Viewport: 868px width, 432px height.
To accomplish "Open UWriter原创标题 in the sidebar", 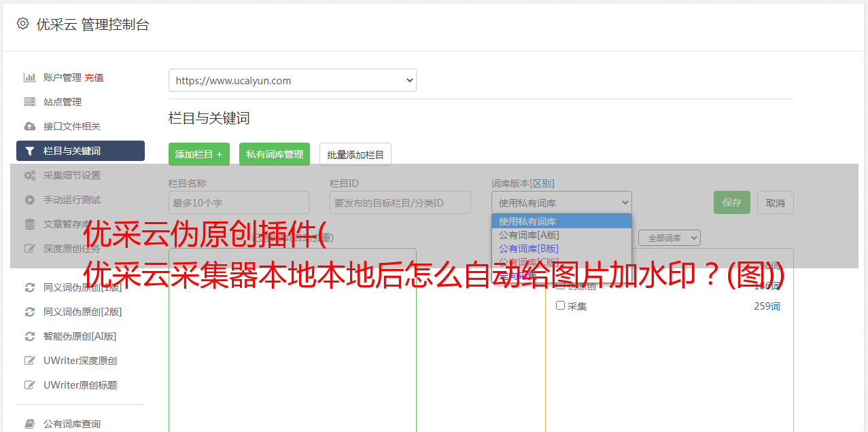I will 80,385.
